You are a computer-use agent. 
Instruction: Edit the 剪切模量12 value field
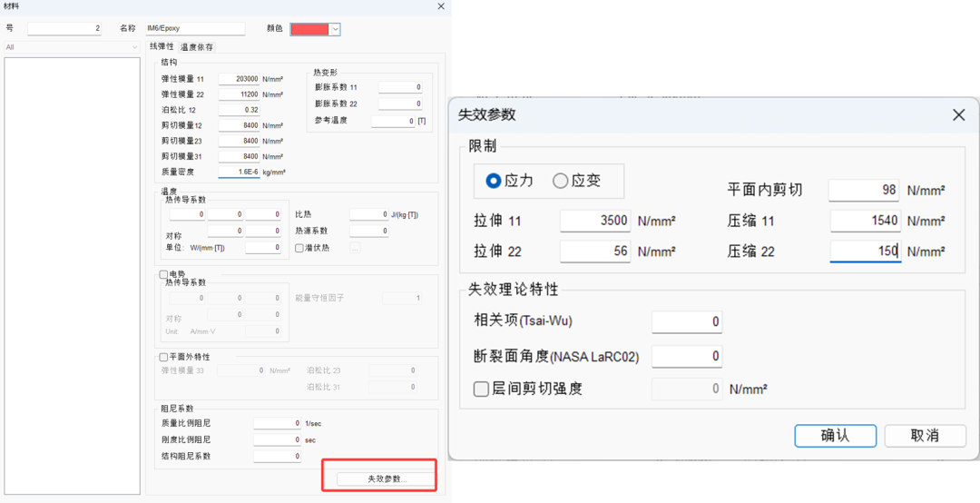(x=239, y=125)
